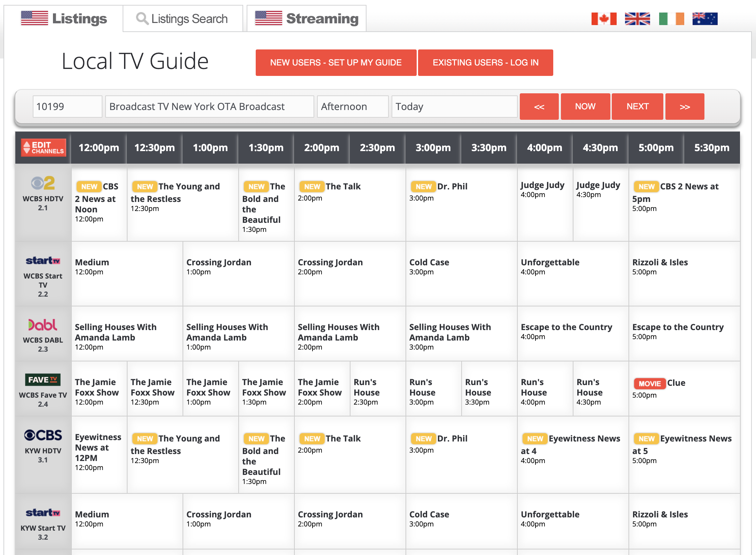Click the WCBS HDTV channel 2 logo
Viewport: 756px width, 555px height.
click(x=43, y=183)
